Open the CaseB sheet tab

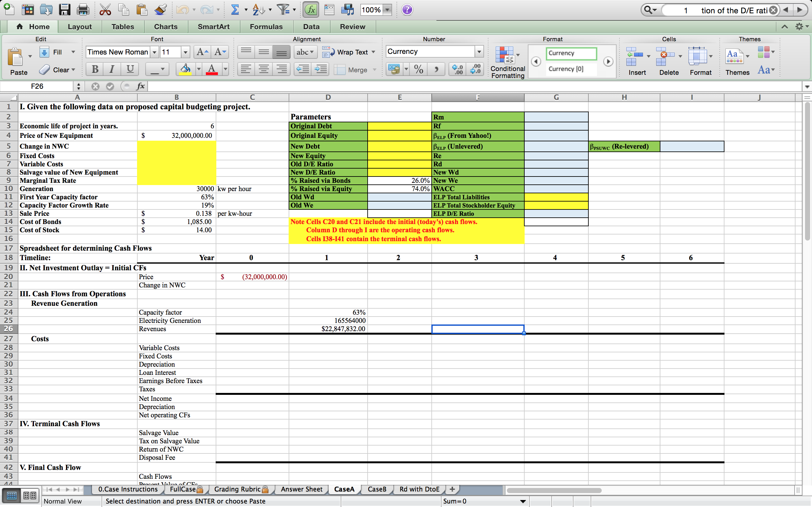coord(377,489)
